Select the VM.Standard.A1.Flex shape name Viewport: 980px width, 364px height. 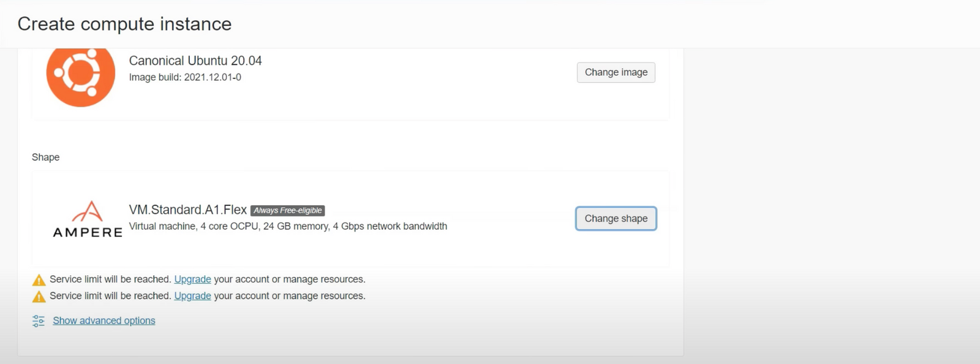(188, 209)
